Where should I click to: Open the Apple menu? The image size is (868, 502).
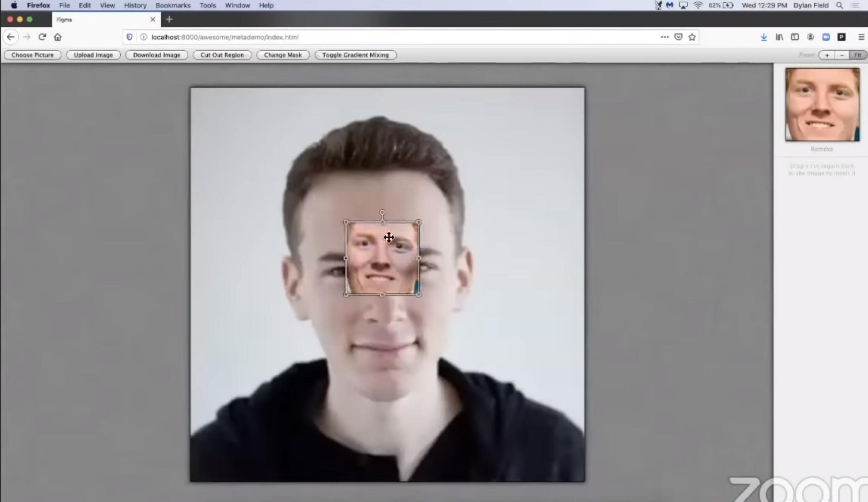pyautogui.click(x=14, y=5)
